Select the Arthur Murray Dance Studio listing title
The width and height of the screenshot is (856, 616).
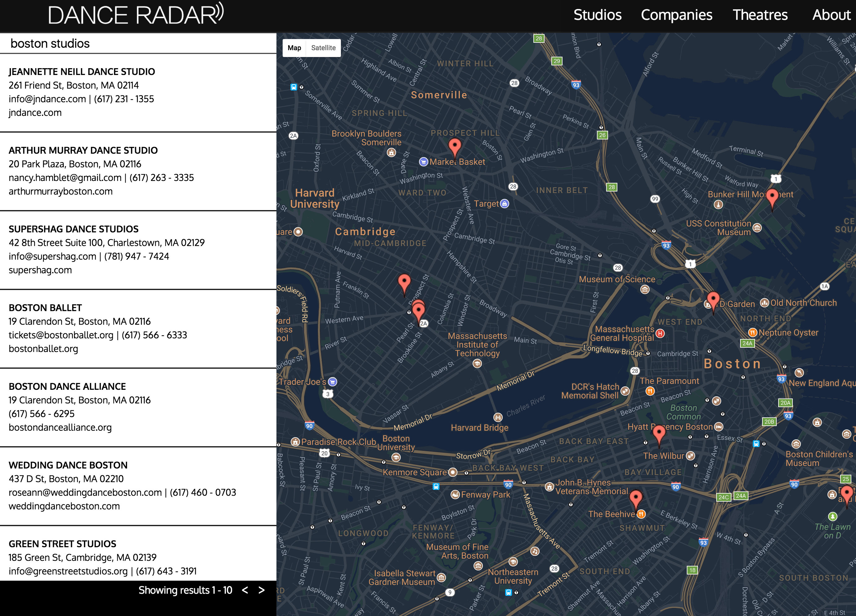[x=83, y=150]
